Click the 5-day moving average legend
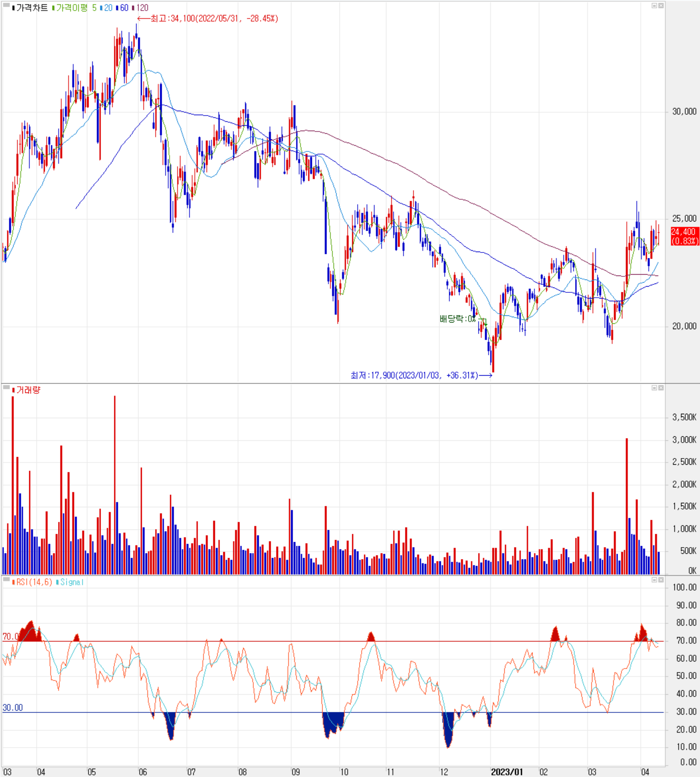700x777 pixels. [94, 8]
